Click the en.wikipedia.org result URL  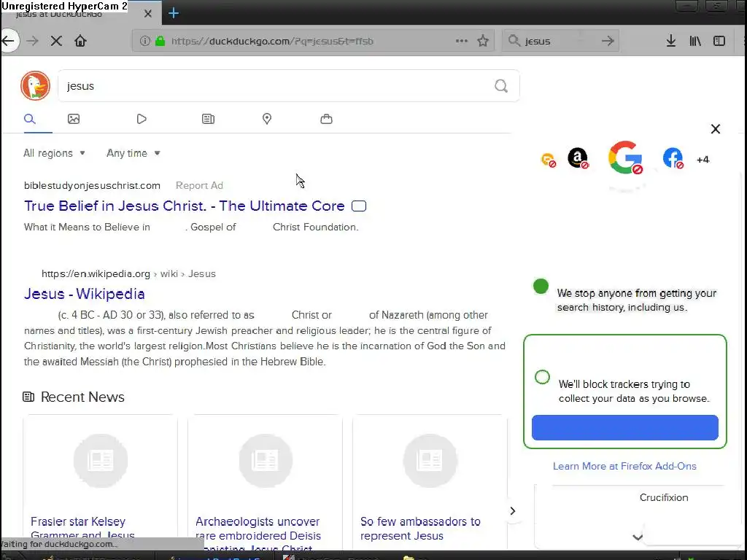tap(128, 274)
